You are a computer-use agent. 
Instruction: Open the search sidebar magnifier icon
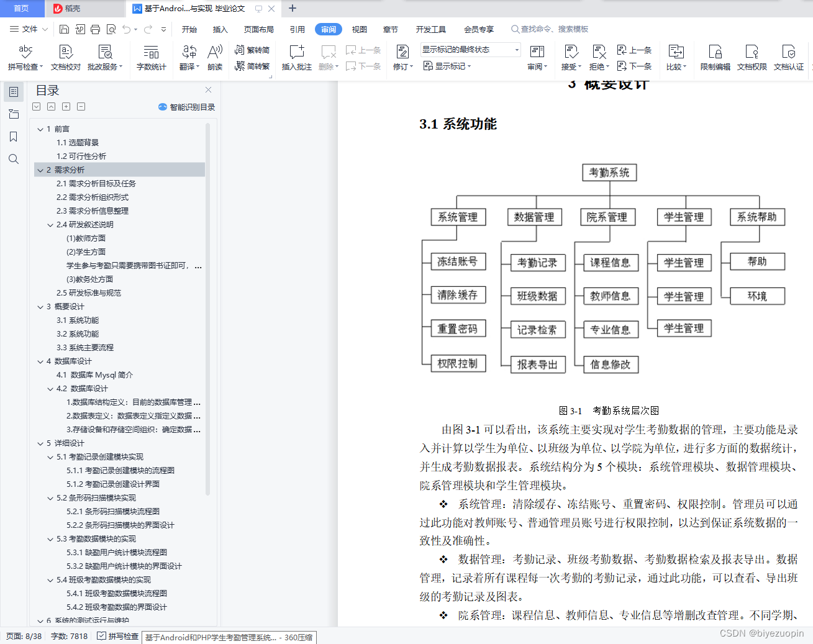coord(14,159)
